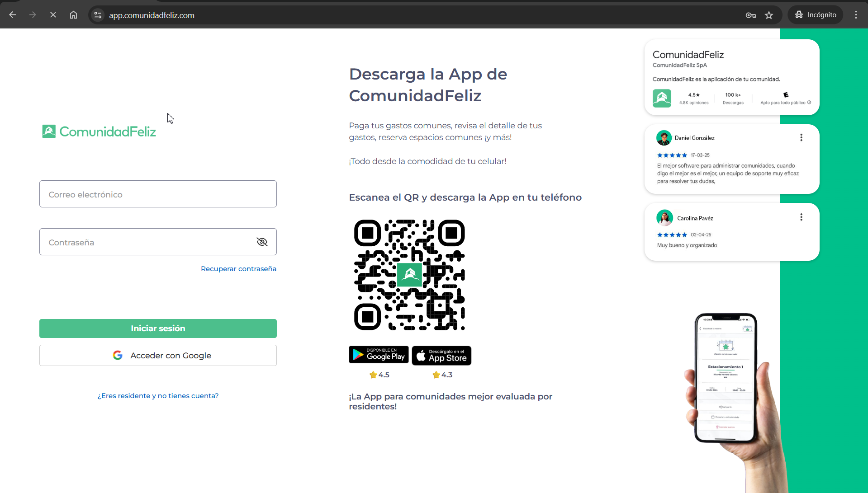This screenshot has height=493, width=868.
Task: Click the '02-04-25' review date
Action: (701, 235)
